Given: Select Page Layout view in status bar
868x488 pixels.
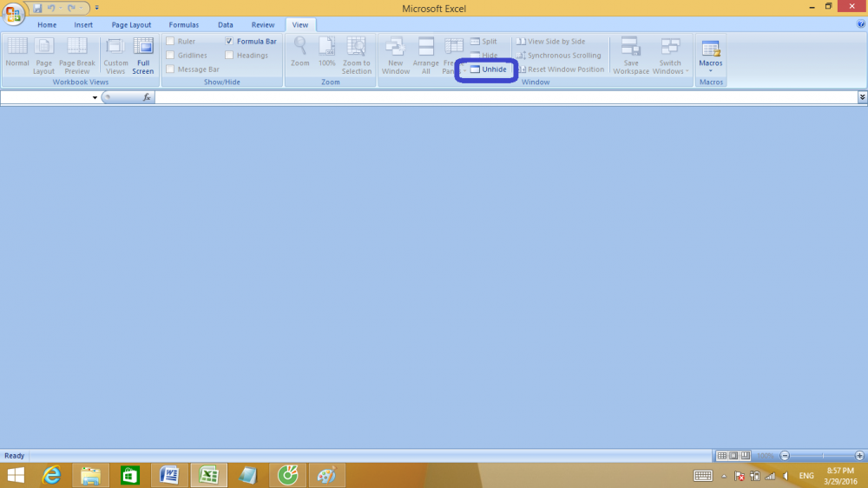Looking at the screenshot, I should point(733,456).
